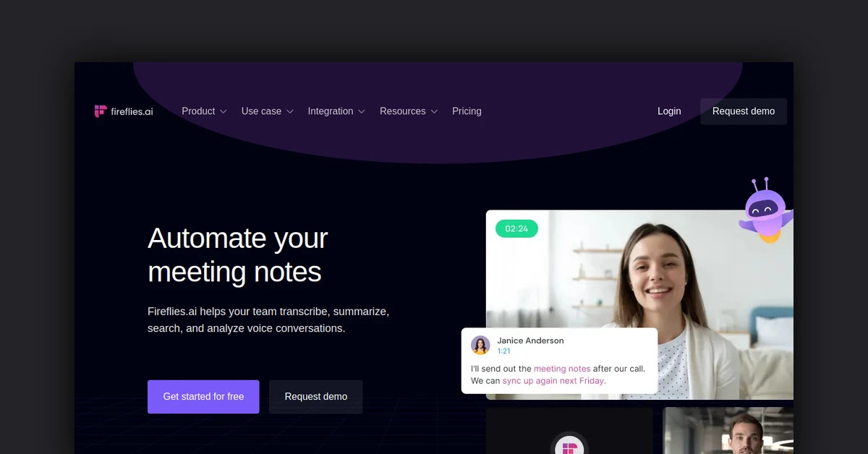The width and height of the screenshot is (868, 454).
Task: Click the purple robot mascot
Action: point(765,210)
